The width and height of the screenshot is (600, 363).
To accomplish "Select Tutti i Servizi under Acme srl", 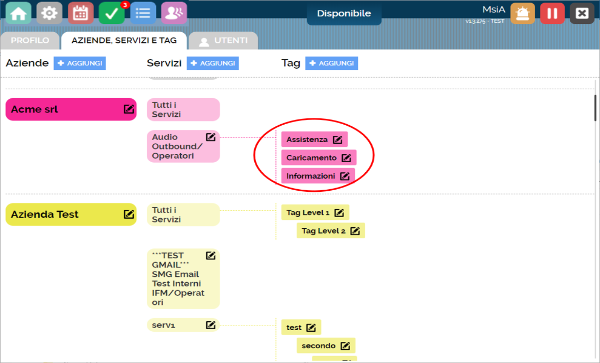I will click(x=183, y=109).
